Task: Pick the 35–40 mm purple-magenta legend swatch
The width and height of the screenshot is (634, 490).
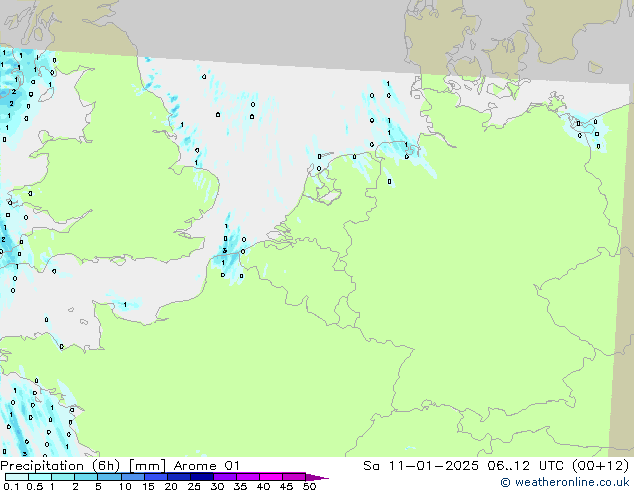Action: tap(247, 477)
